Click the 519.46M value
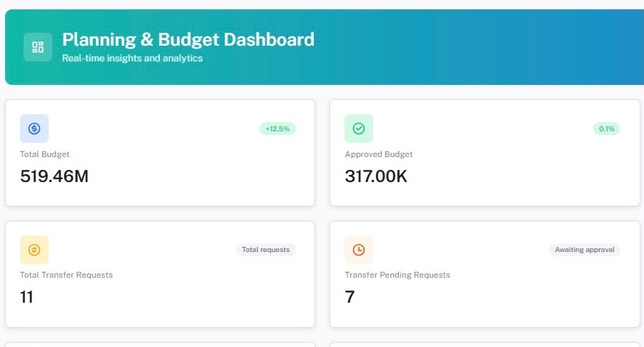 click(x=54, y=176)
